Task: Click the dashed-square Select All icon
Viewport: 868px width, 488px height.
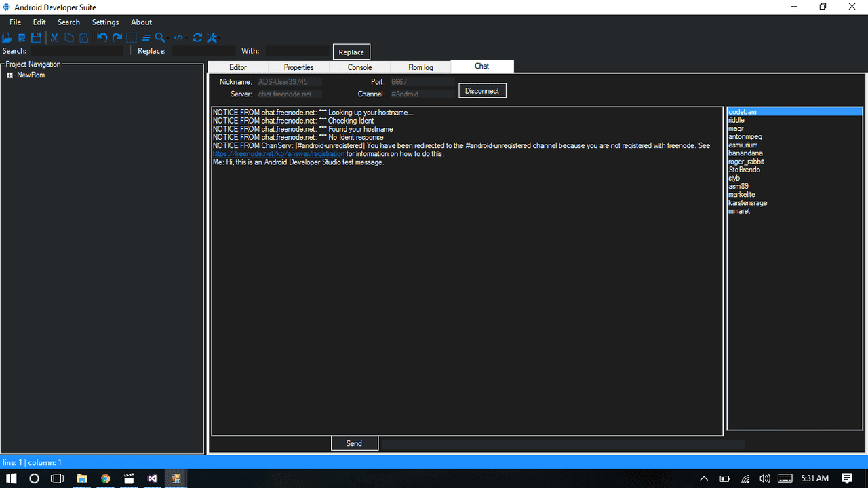Action: pyautogui.click(x=132, y=38)
